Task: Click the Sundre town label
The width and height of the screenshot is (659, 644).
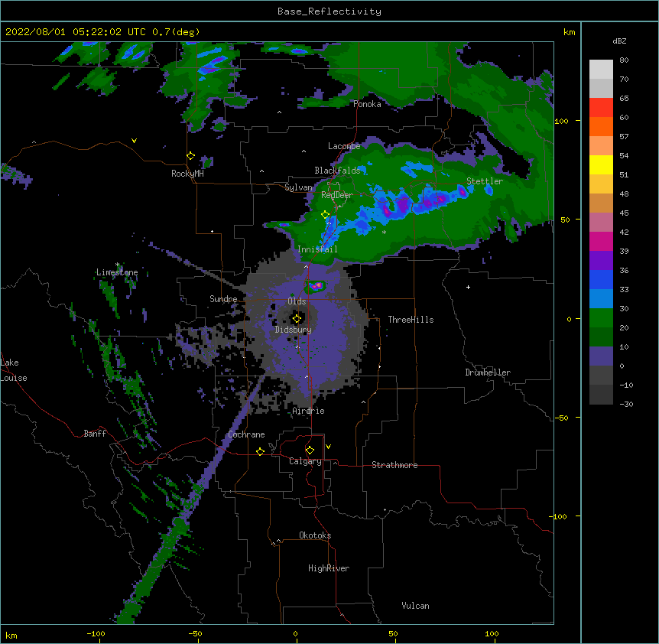Action: pos(223,299)
